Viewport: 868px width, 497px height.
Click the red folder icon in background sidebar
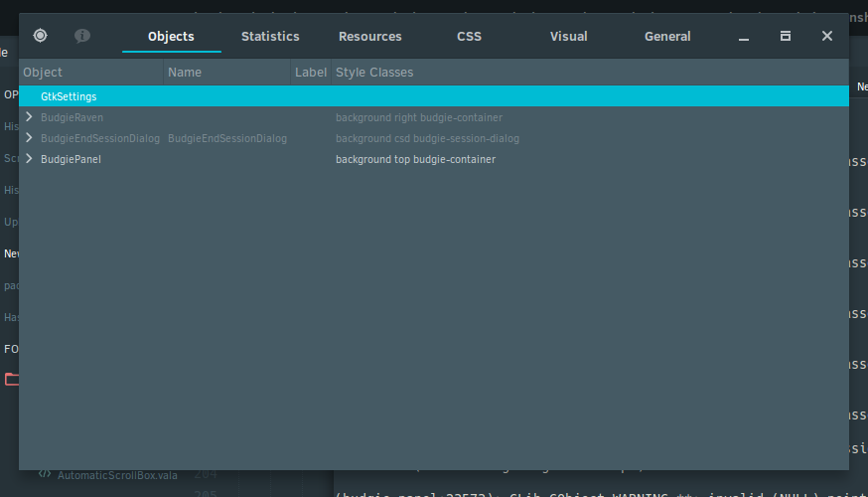point(12,379)
